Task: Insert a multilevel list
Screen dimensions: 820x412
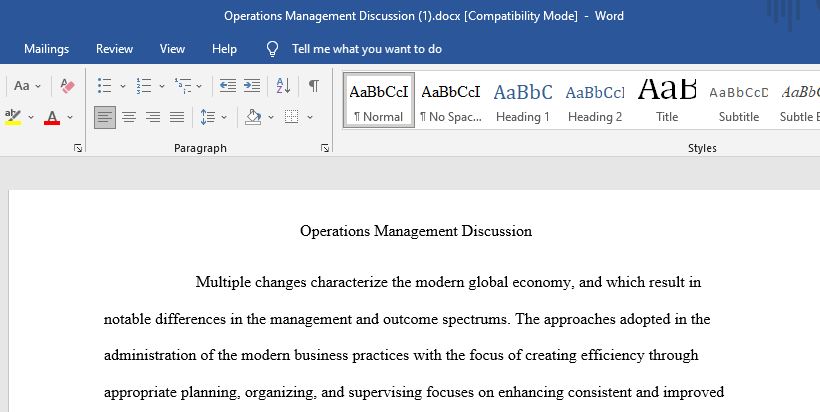Action: (x=183, y=85)
